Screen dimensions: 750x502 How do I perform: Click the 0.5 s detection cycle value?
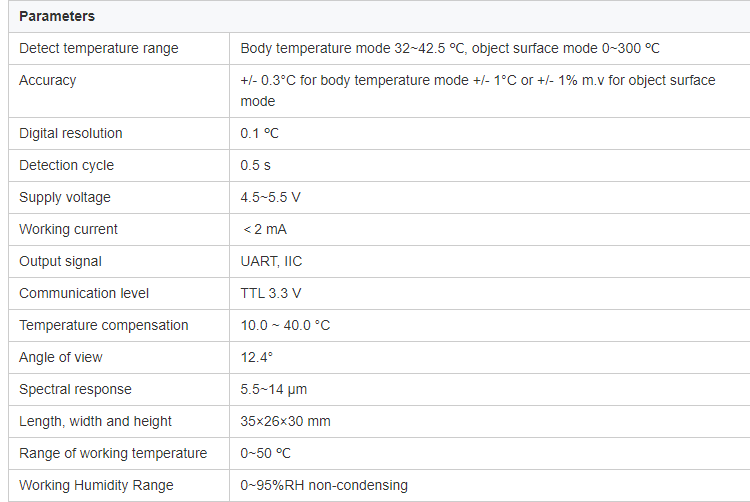pos(255,165)
